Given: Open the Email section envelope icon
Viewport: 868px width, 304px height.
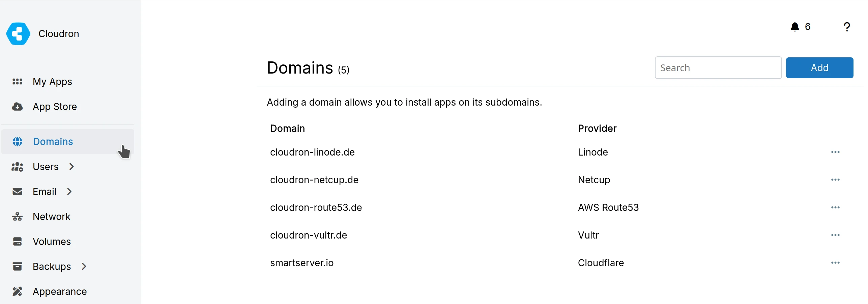Looking at the screenshot, I should pos(17,191).
